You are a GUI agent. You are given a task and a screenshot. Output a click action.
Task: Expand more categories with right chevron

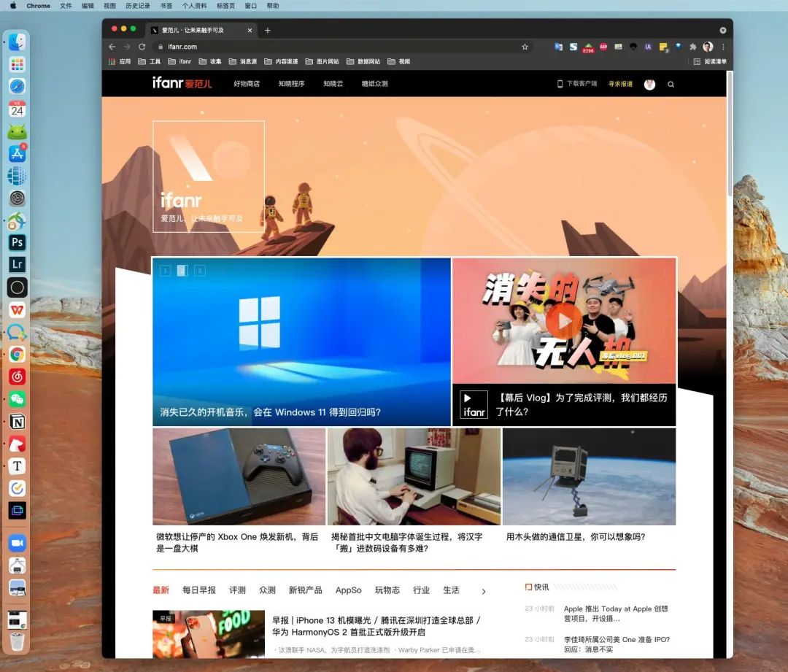(x=484, y=592)
